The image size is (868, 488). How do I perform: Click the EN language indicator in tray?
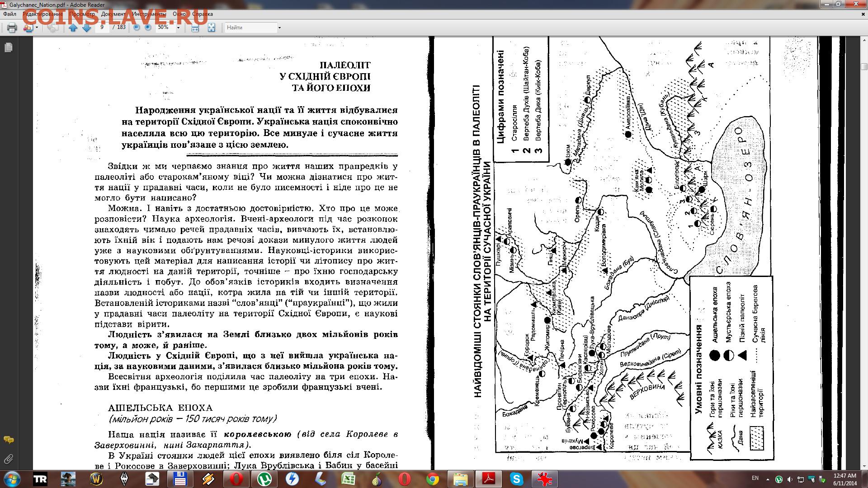[x=755, y=478]
